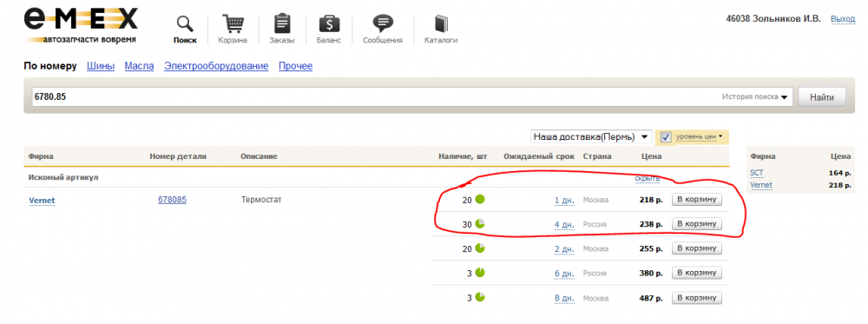Click the Поиск magnifier icon
Image resolution: width=868 pixels, height=324 pixels.
point(185,24)
